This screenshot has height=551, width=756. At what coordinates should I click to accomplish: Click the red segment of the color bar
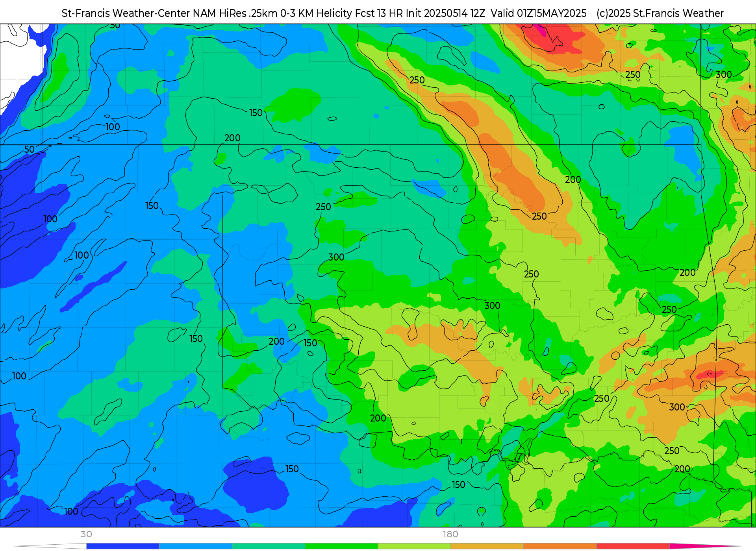tap(633, 546)
